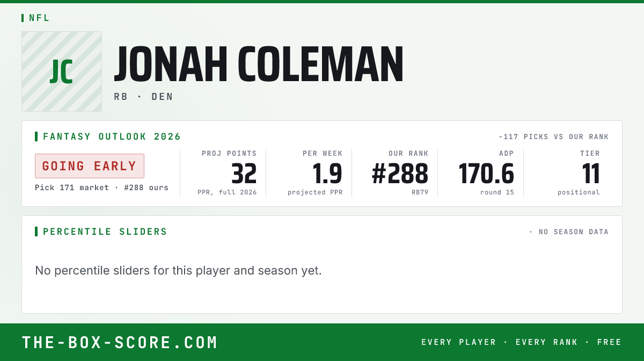
Task: Click the round 15 ADP caption
Action: (497, 192)
